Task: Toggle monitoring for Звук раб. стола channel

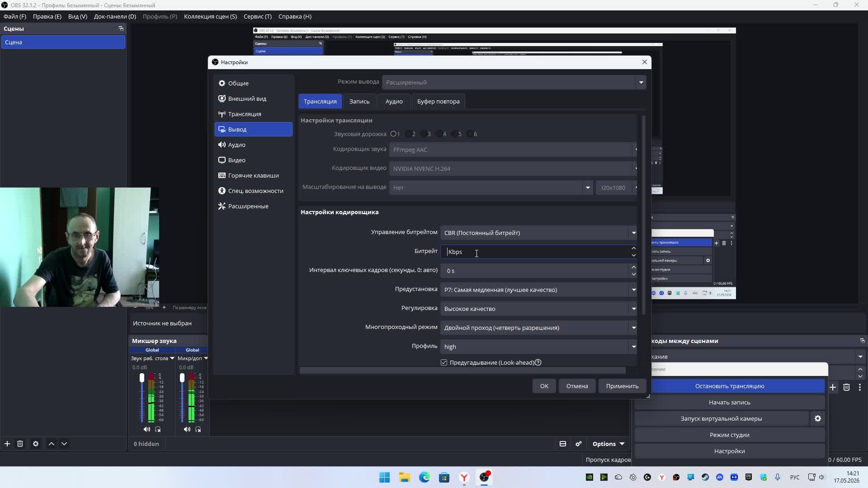Action: pyautogui.click(x=158, y=429)
